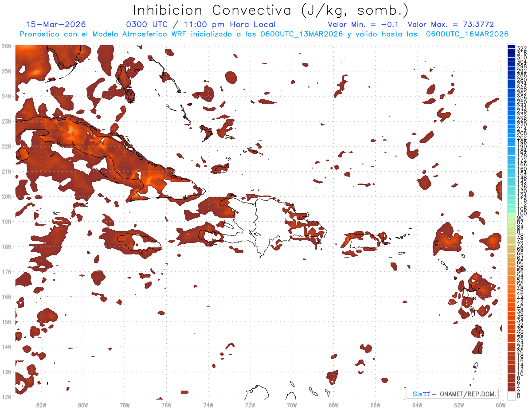Click the 78W longitude label
Image resolution: width=532 pixels, height=411 pixels.
click(x=125, y=404)
